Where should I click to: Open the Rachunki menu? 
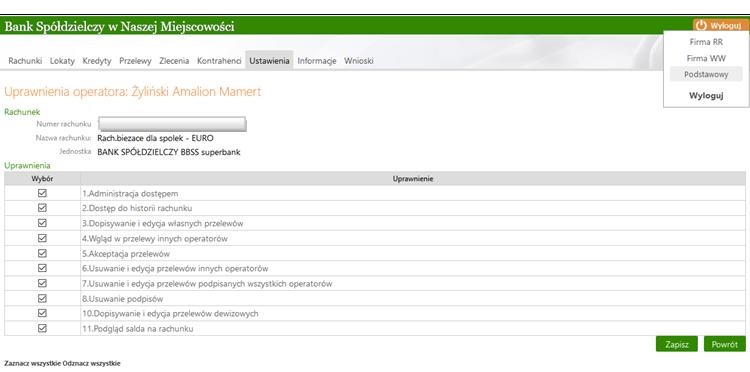click(x=25, y=61)
